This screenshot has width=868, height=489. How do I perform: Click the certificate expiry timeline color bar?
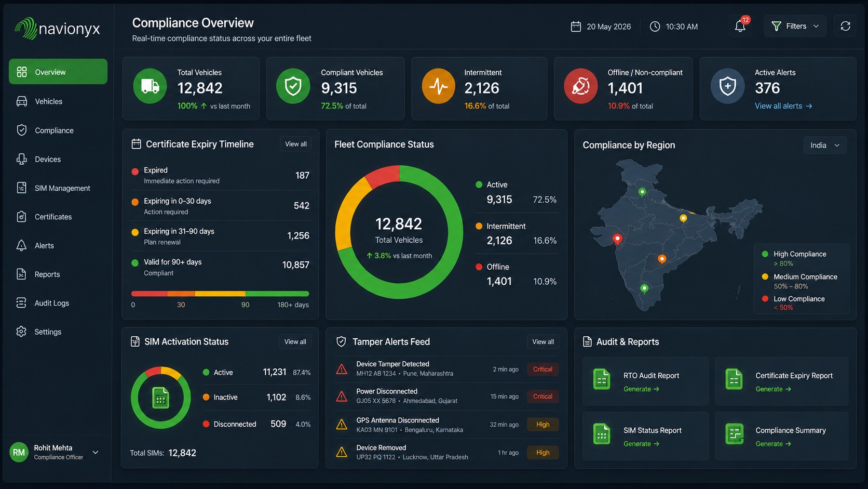pyautogui.click(x=220, y=294)
